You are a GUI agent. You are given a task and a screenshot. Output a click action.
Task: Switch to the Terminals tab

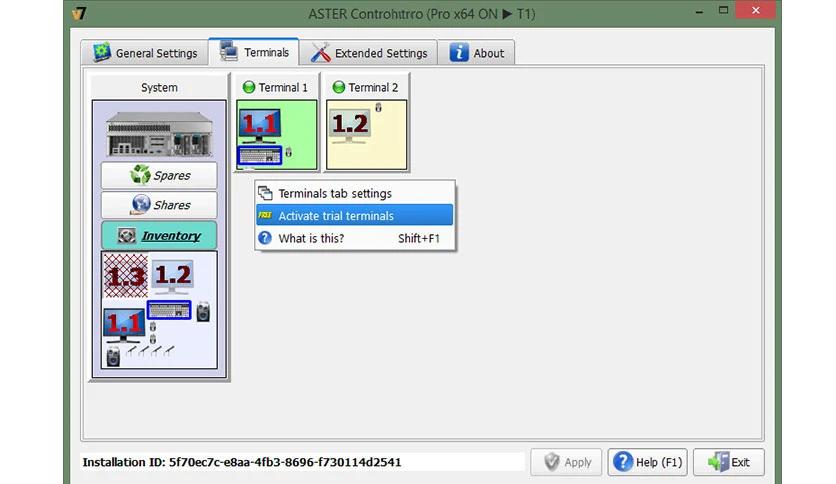[x=254, y=52]
